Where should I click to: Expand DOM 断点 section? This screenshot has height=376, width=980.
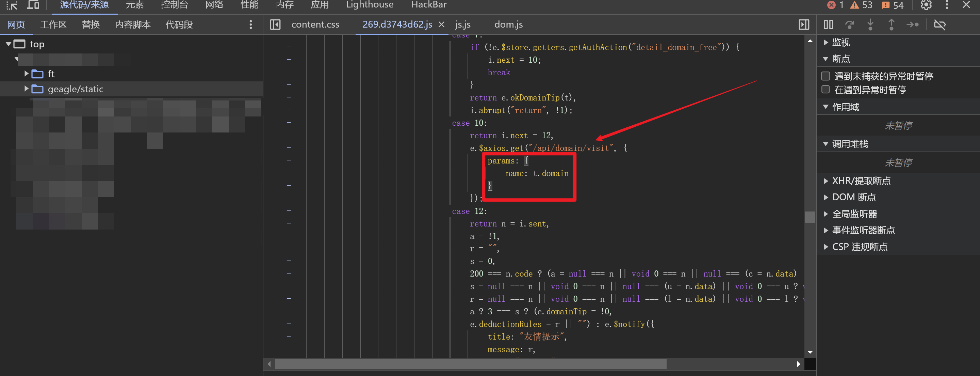[x=826, y=197]
